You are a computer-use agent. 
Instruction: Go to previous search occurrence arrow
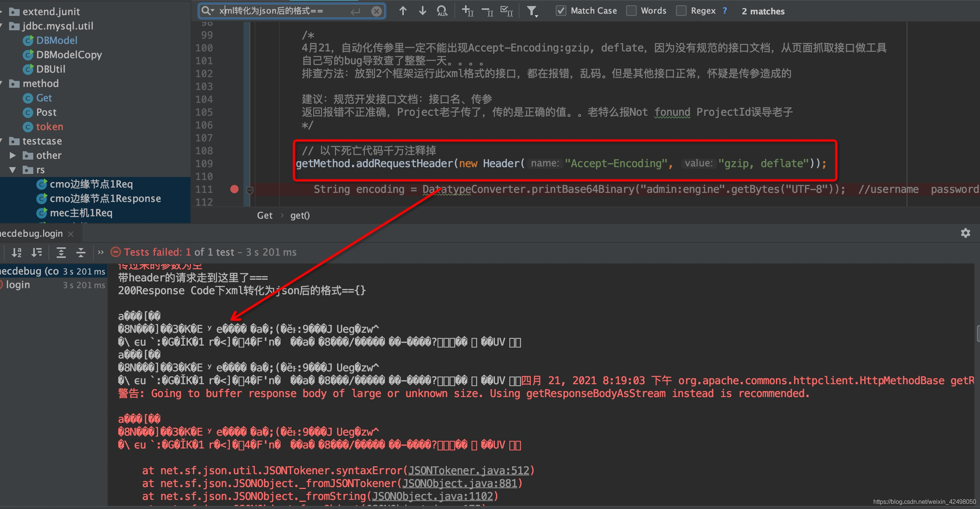[x=403, y=11]
